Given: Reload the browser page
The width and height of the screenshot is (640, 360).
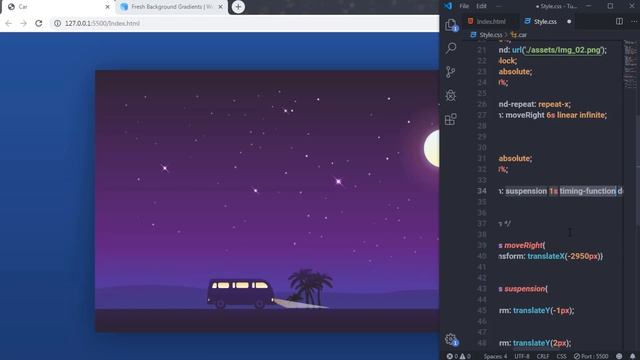Looking at the screenshot, I should 39,23.
